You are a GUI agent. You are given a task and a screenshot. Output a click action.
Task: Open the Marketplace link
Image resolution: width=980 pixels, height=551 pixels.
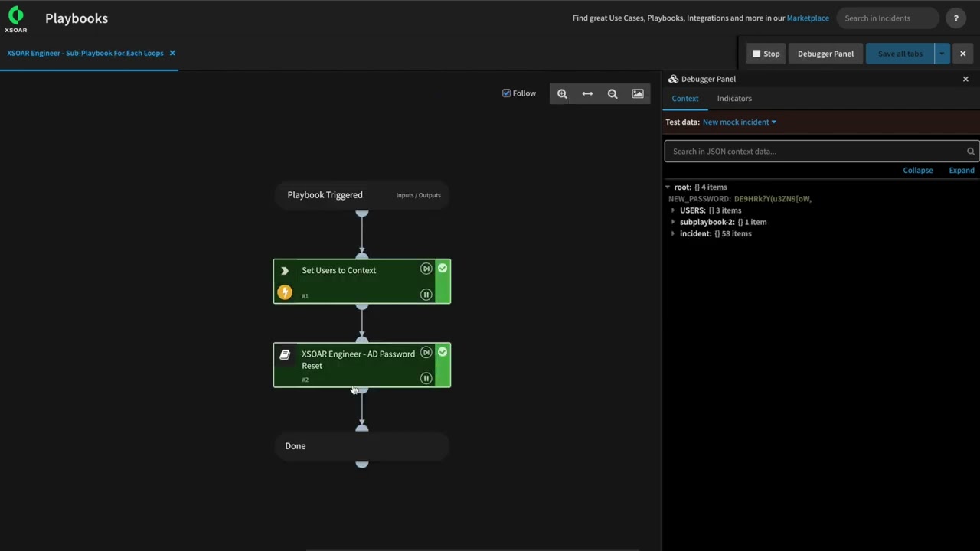coord(808,18)
